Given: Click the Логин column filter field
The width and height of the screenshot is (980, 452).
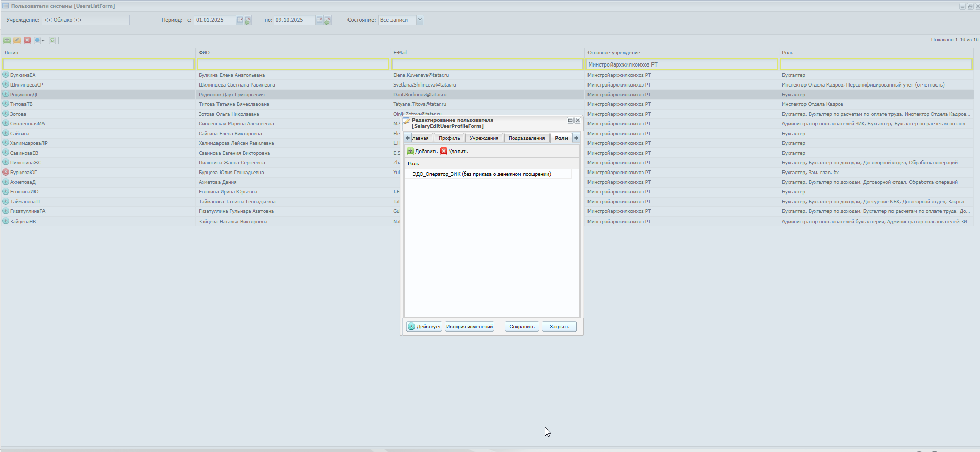Looking at the screenshot, I should (98, 64).
